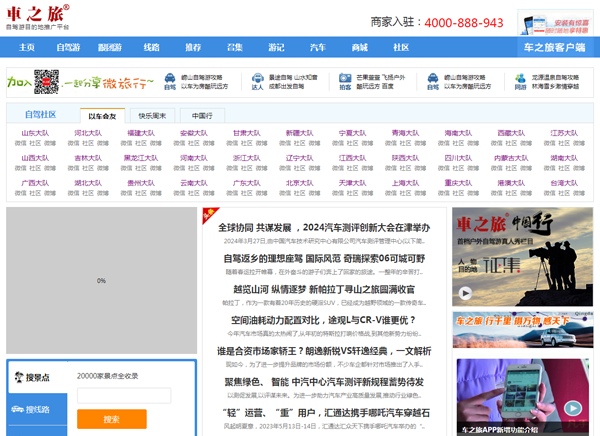Click the car icon beside 搜线路

[x=18, y=409]
